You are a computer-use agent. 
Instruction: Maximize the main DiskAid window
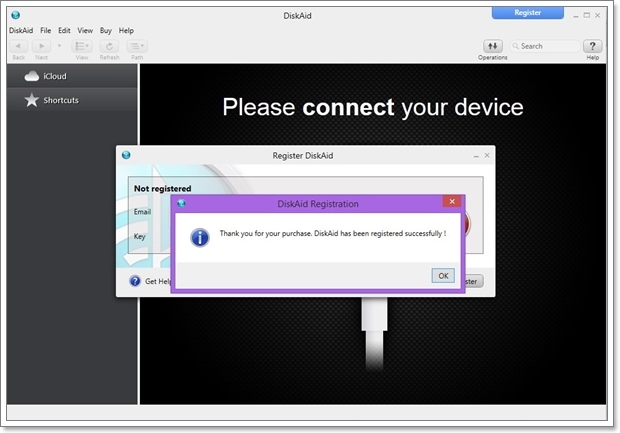587,15
